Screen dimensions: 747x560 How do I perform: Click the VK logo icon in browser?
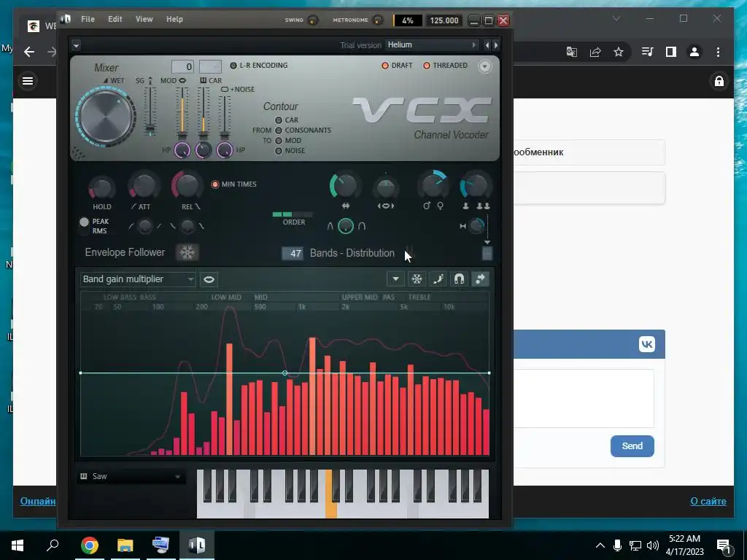pos(646,344)
